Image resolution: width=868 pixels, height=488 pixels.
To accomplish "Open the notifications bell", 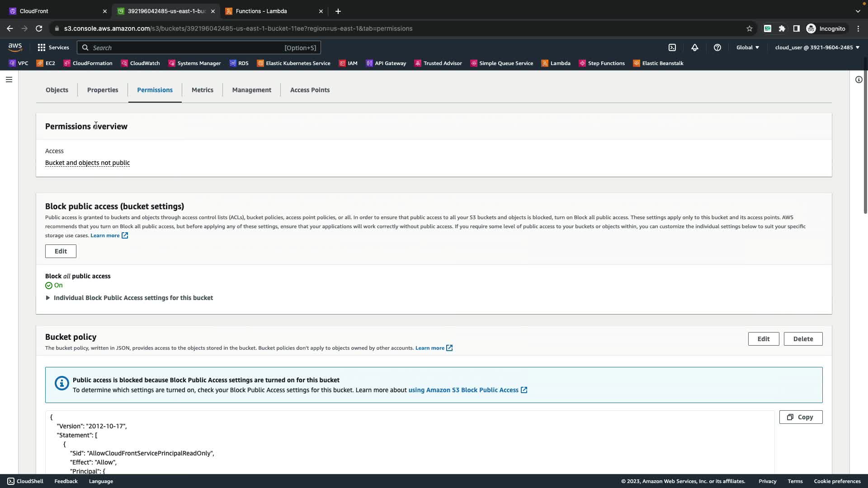I will tap(695, 47).
